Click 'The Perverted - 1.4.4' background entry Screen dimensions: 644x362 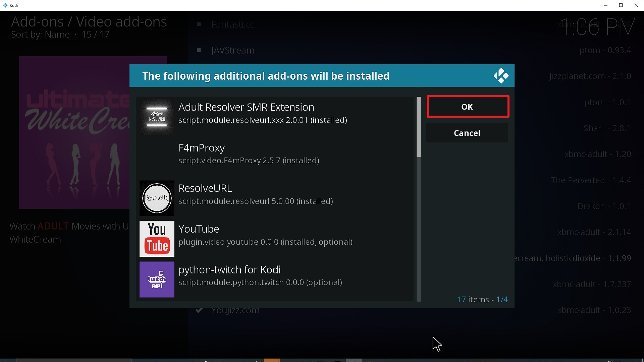(x=591, y=180)
